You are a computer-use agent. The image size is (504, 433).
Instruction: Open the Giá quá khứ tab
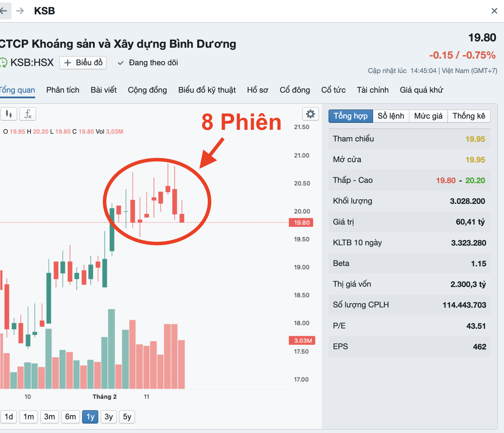coord(421,90)
